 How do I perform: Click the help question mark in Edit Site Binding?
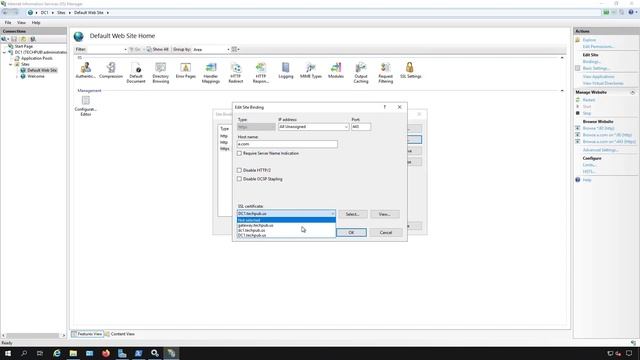click(x=384, y=107)
